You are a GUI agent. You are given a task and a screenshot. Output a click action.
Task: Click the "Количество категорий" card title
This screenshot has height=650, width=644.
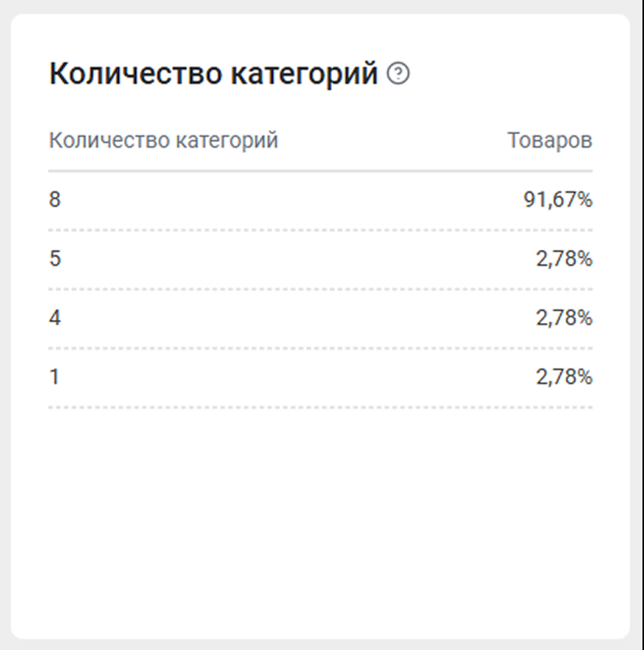click(213, 75)
